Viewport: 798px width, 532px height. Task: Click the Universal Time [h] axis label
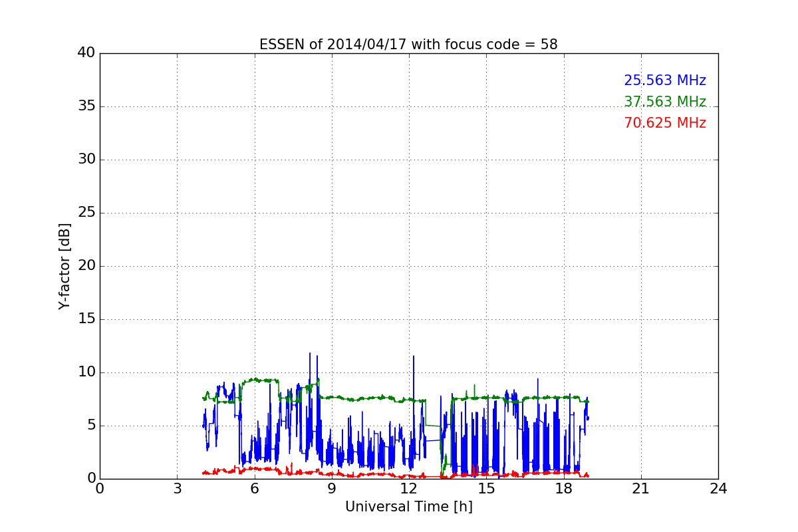(408, 507)
